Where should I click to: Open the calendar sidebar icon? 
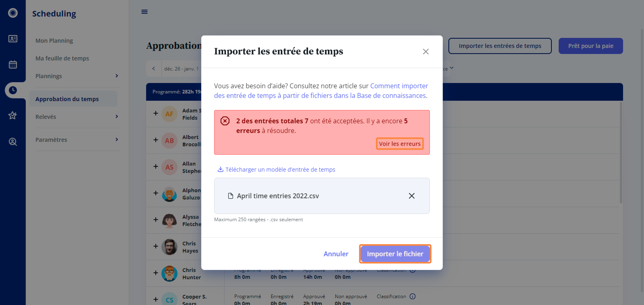(x=13, y=64)
